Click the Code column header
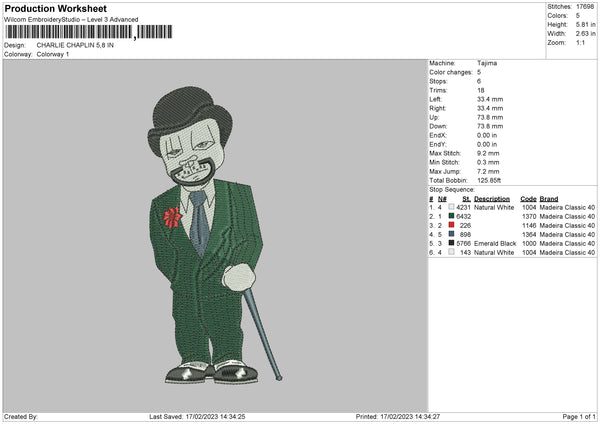 point(528,199)
